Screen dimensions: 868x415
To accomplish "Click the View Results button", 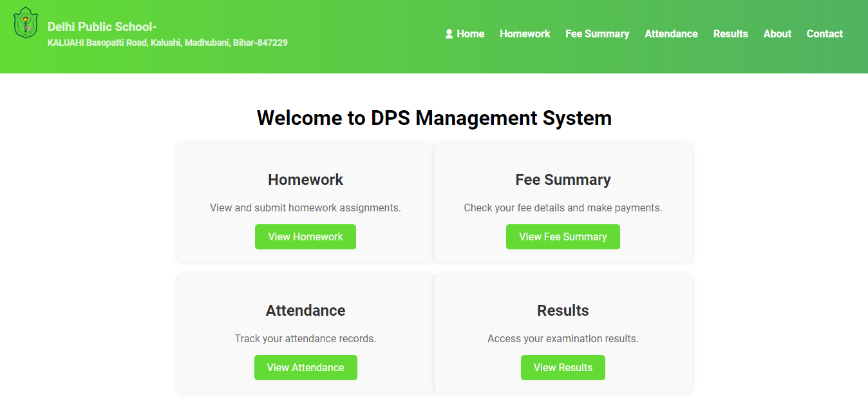I will (x=563, y=367).
